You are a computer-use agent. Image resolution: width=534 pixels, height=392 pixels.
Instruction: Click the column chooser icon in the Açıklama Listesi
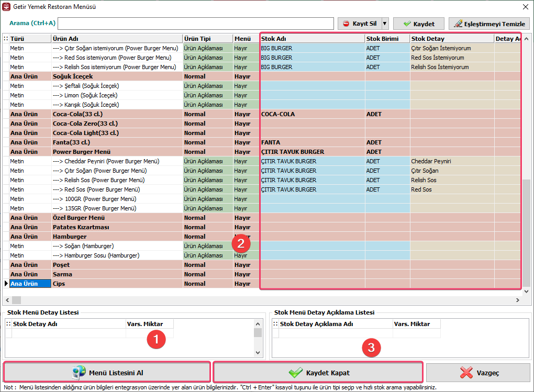click(x=275, y=324)
